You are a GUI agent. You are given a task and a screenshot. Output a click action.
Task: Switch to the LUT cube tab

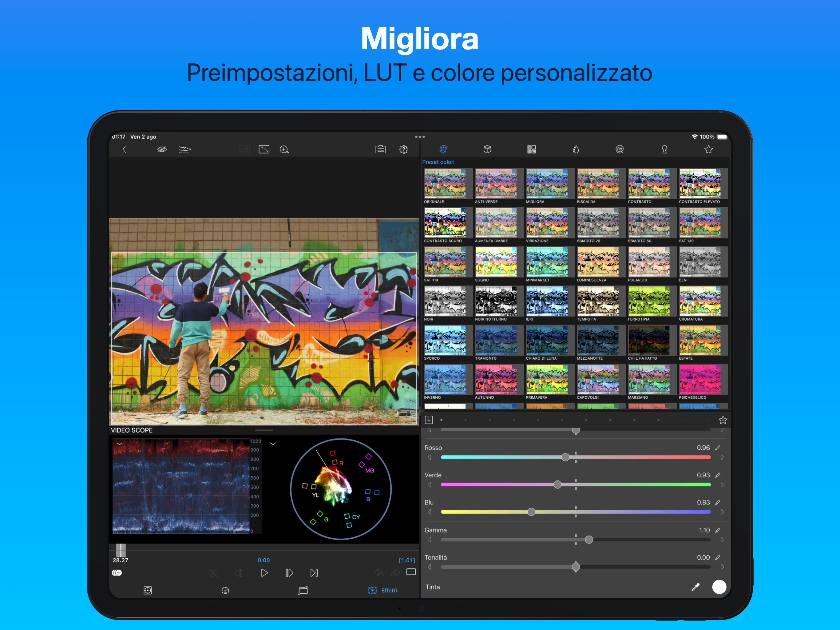pos(487,149)
